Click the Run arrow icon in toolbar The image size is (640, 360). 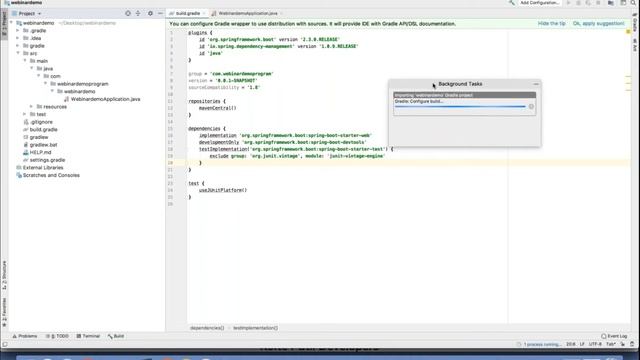pos(568,3)
